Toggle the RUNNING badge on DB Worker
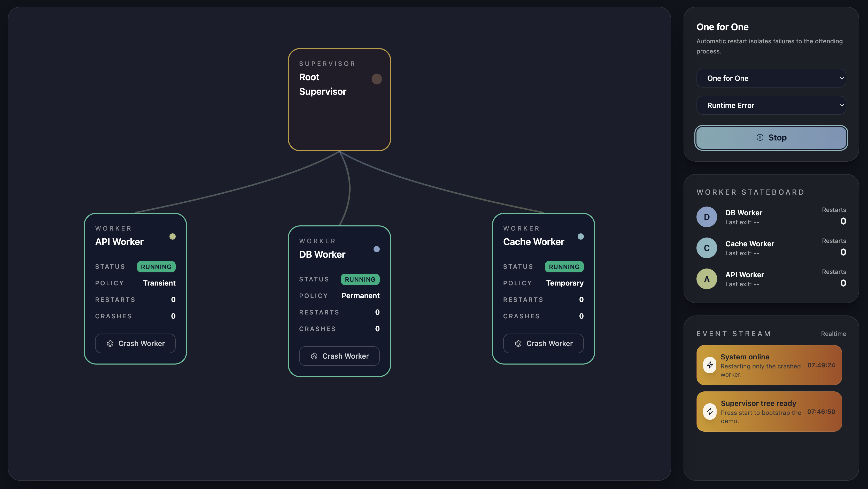The width and height of the screenshot is (868, 489). pos(360,279)
